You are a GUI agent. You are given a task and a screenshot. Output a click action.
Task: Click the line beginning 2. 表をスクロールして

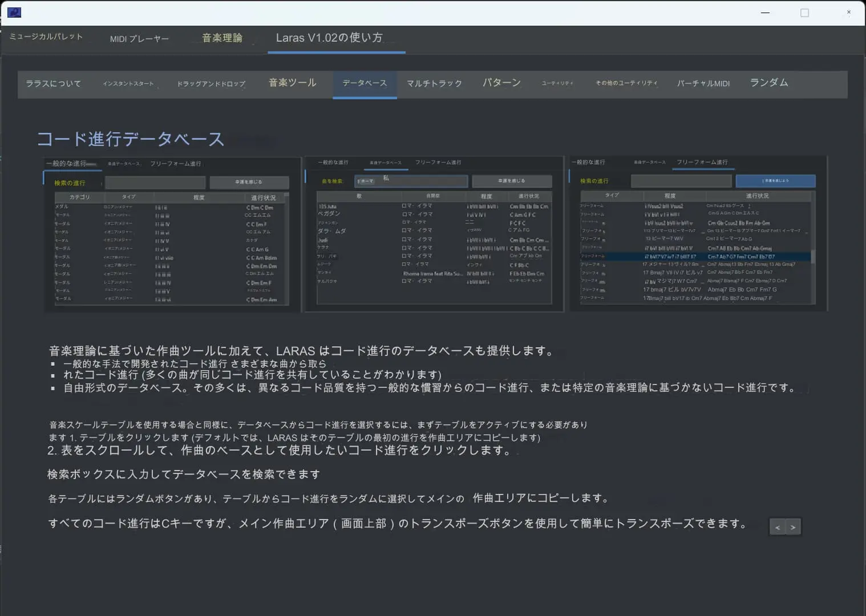(x=281, y=451)
